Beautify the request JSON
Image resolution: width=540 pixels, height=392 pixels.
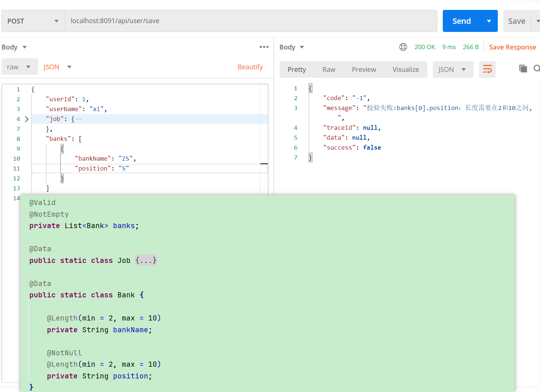pos(250,67)
